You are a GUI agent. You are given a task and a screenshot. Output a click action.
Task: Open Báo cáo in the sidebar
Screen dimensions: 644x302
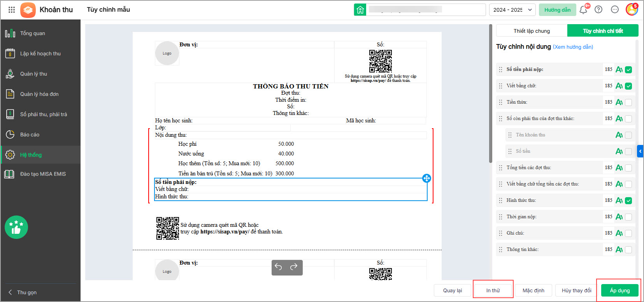tap(40, 134)
